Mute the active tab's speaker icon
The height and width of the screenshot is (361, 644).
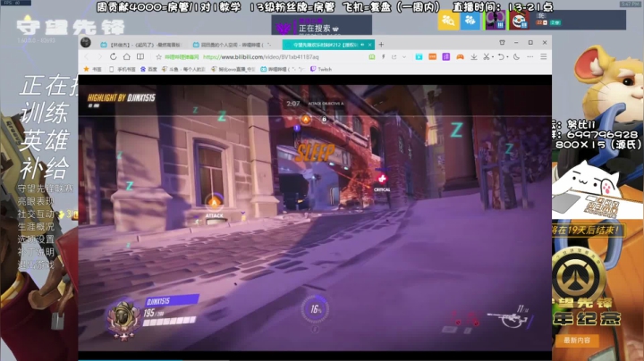pyautogui.click(x=362, y=45)
